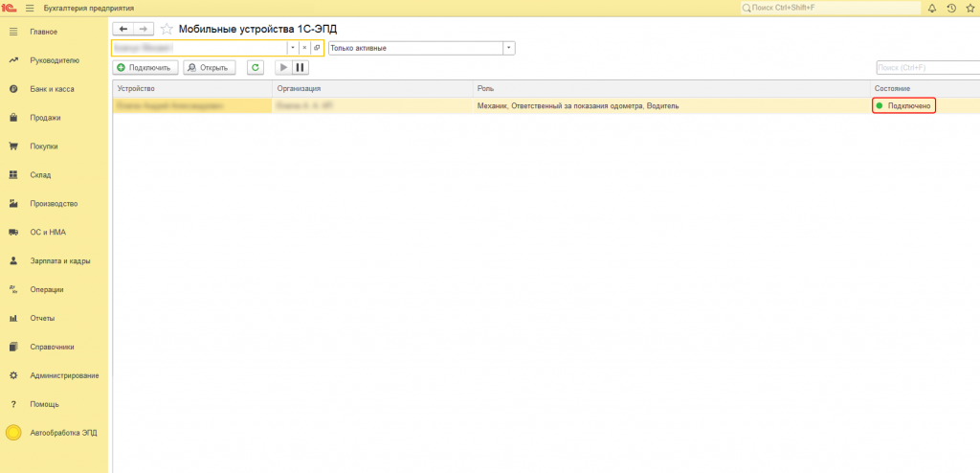Open Администрирование section
The width and height of the screenshot is (980, 473).
pyautogui.click(x=64, y=375)
